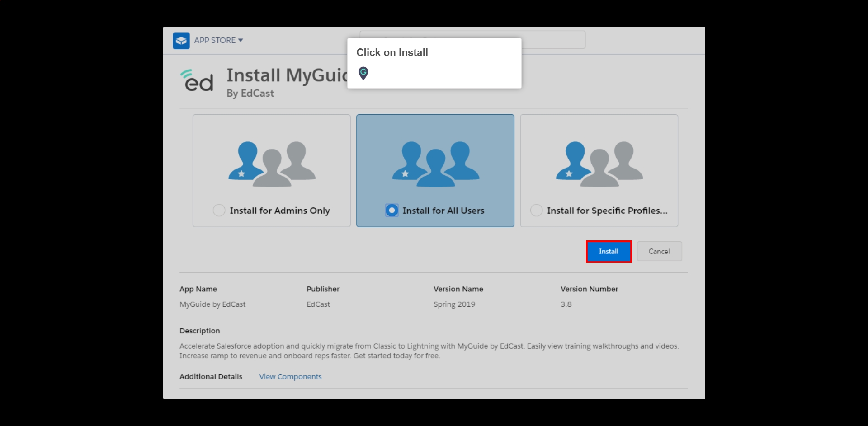Click the 'Version Number' heading
Screen dimensions: 868x426
[x=589, y=289]
